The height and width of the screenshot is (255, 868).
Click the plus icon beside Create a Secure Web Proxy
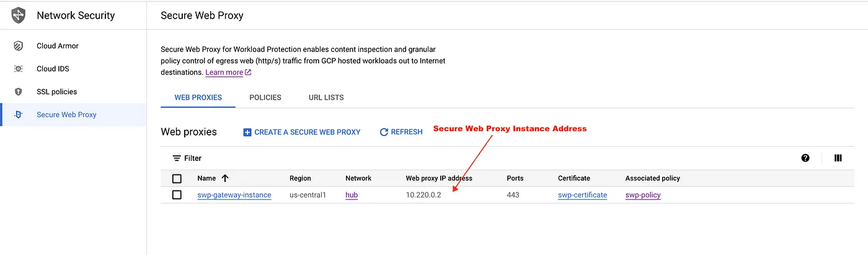click(247, 132)
